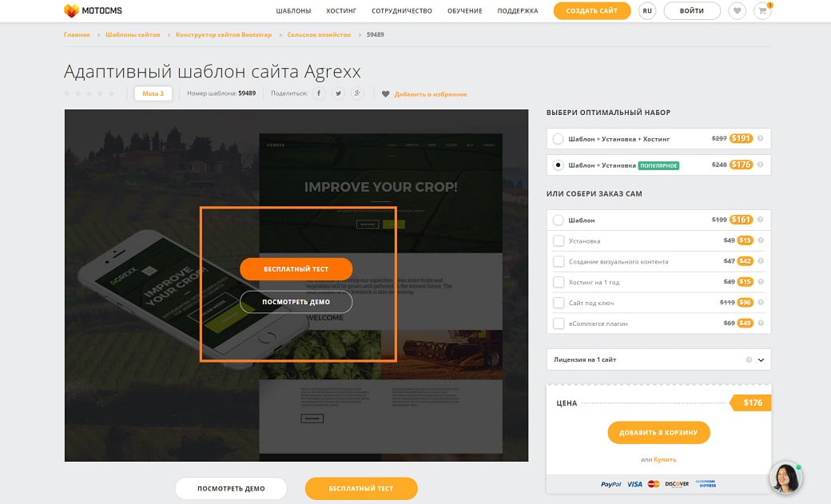
Task: Click the MotoCMS logo icon
Action: (72, 11)
